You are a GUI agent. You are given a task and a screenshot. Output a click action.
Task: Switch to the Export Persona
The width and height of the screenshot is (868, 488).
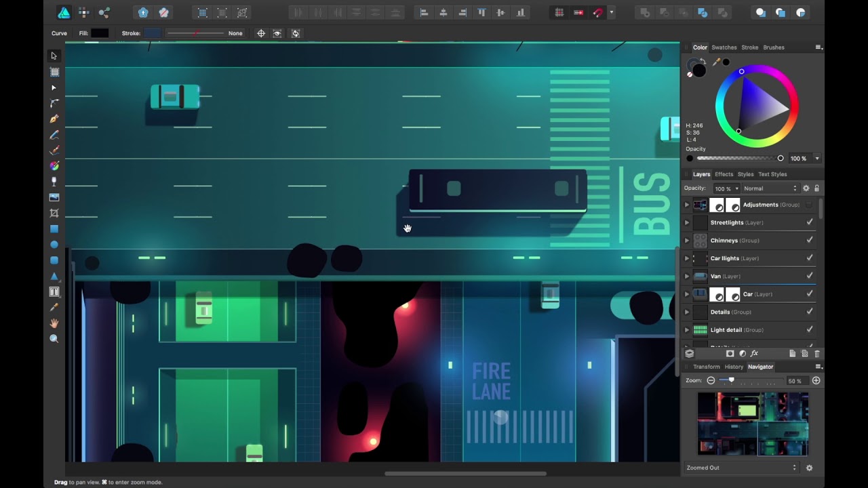click(x=104, y=12)
